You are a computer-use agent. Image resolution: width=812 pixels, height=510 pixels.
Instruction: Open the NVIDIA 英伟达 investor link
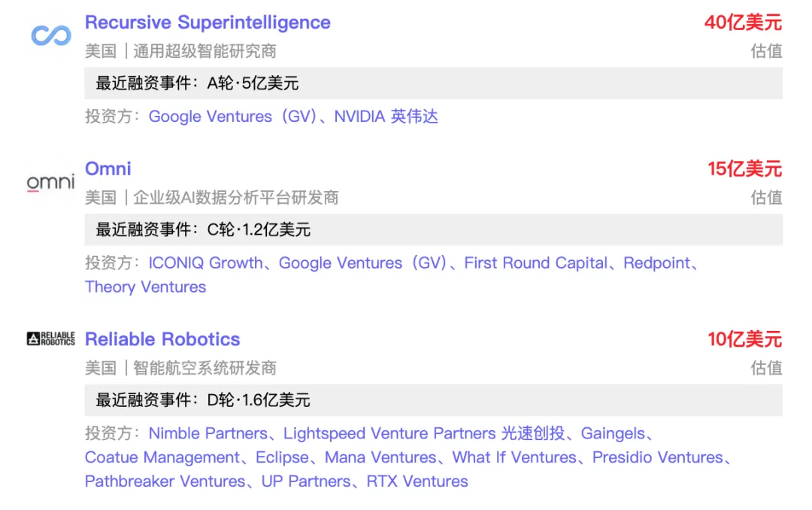point(386,117)
